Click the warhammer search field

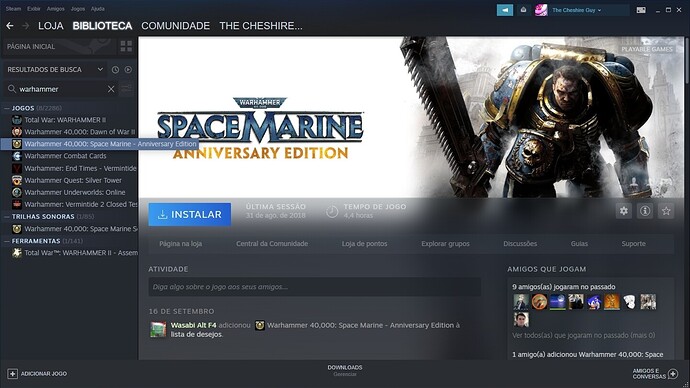coord(62,89)
